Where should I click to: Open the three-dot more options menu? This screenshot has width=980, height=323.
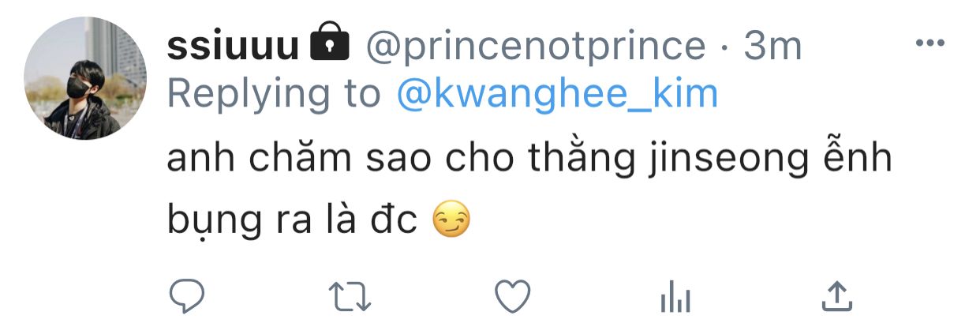930,43
